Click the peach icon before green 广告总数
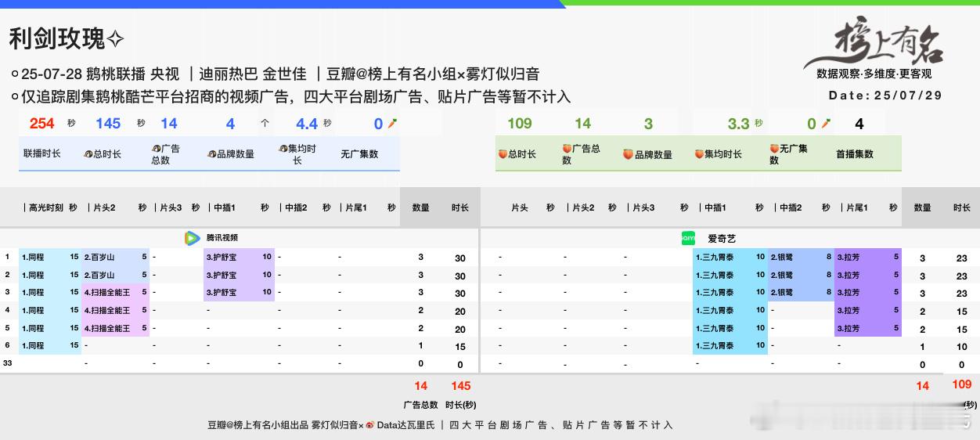This screenshot has height=440, width=980. [567, 149]
